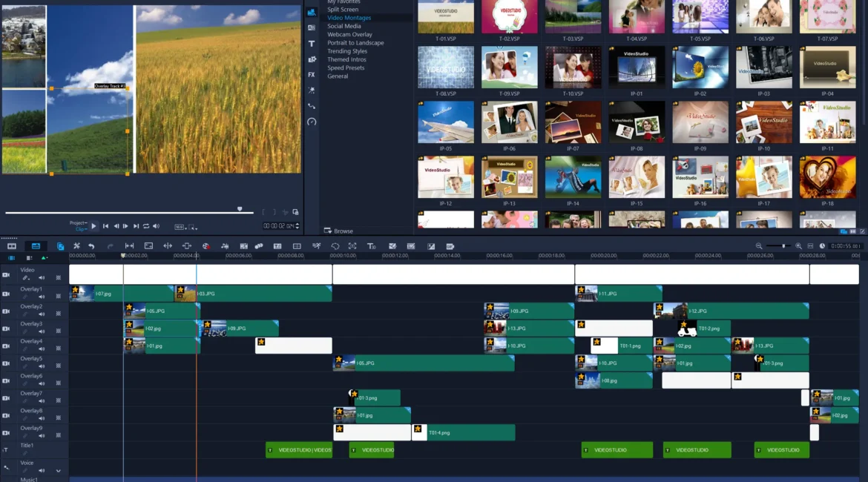Mute the Video track audio
868x482 pixels.
click(x=42, y=277)
